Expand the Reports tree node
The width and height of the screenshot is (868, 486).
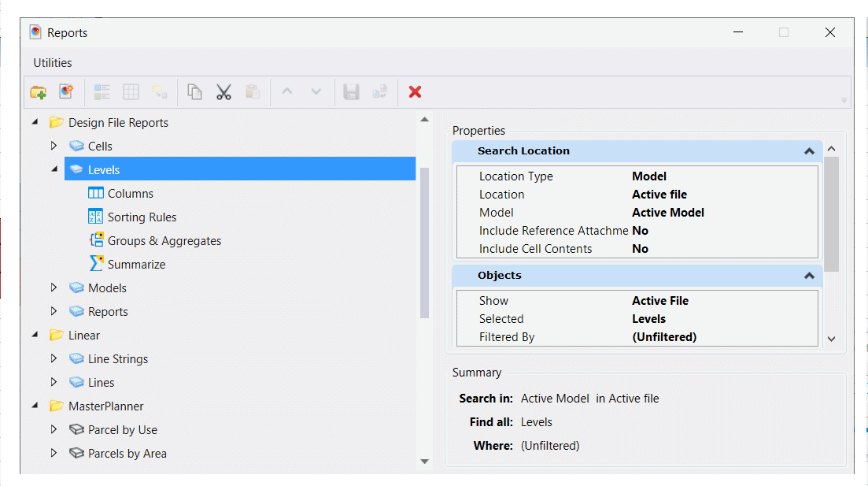pyautogui.click(x=54, y=311)
